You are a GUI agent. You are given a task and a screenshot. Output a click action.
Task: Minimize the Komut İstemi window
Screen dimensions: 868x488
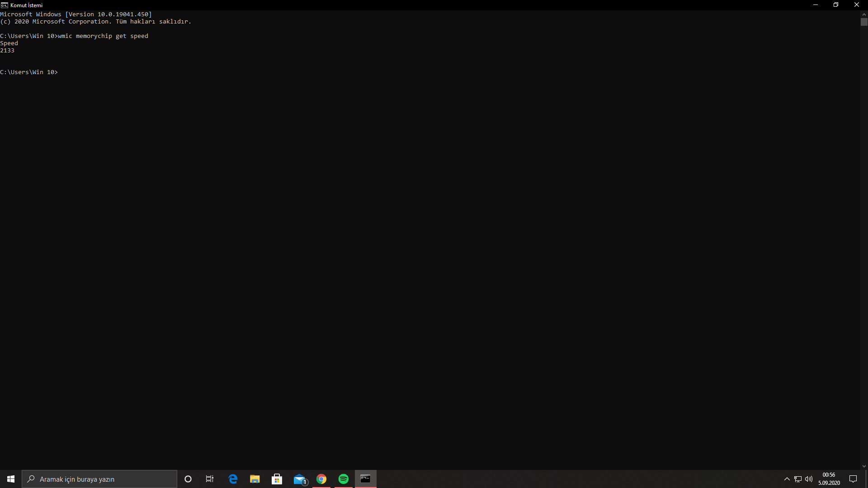tap(816, 5)
